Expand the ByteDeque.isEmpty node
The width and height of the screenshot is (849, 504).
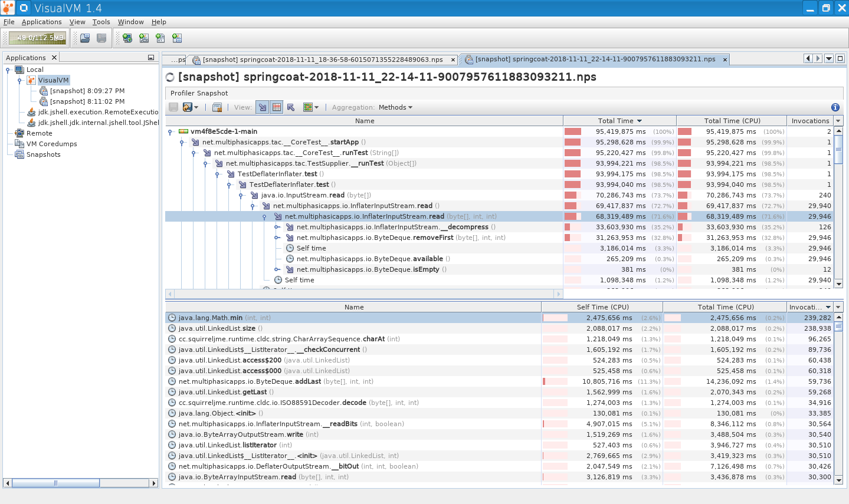(277, 269)
